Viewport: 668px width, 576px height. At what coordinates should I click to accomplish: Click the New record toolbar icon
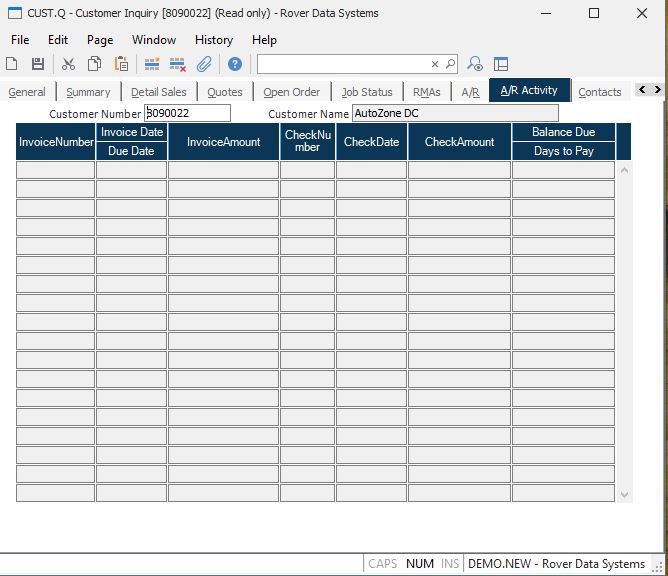coord(12,64)
